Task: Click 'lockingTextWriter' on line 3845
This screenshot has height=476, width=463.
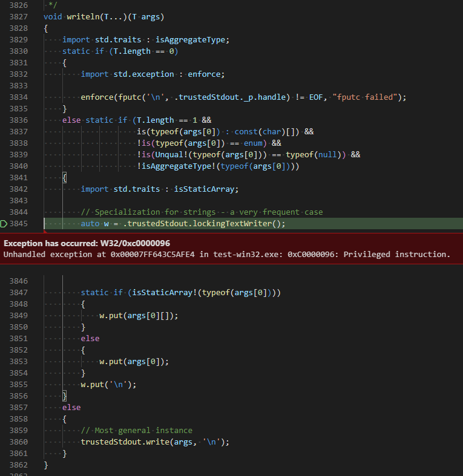Action: point(232,224)
